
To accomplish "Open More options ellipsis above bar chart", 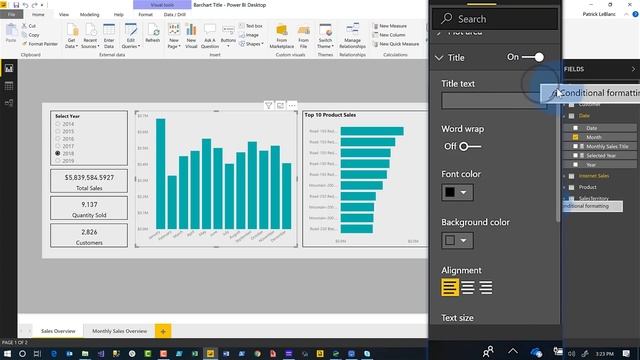I will click(292, 106).
